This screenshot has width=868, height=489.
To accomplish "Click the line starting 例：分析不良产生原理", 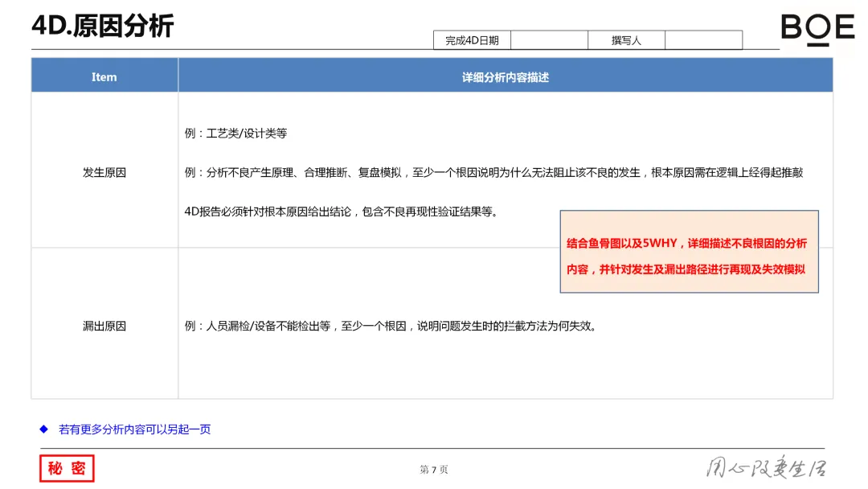I will tap(493, 172).
